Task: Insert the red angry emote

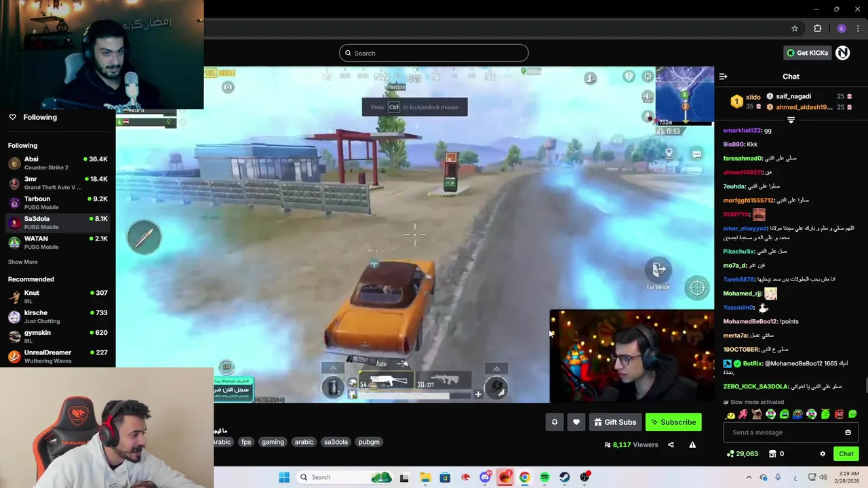Action: click(x=839, y=414)
